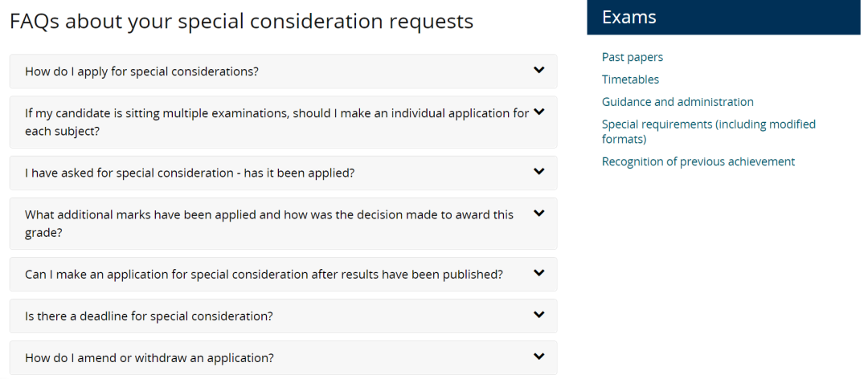Click chevron next to multiple examinations question
The image size is (868, 379).
[x=539, y=112]
